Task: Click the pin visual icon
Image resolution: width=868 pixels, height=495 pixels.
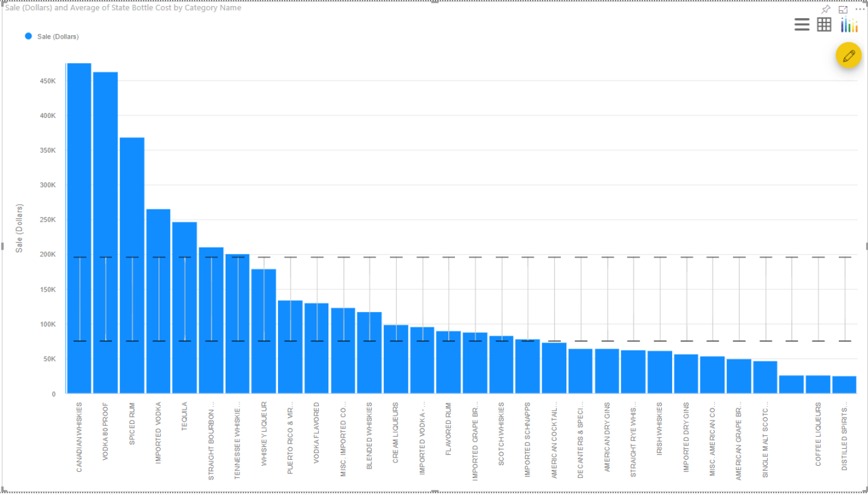Action: click(825, 9)
